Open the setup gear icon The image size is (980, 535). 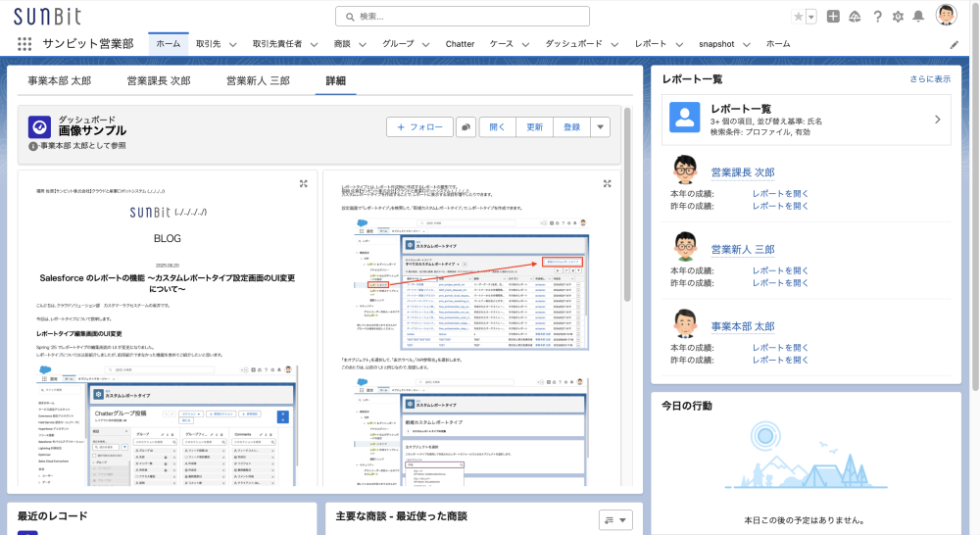[x=898, y=17]
